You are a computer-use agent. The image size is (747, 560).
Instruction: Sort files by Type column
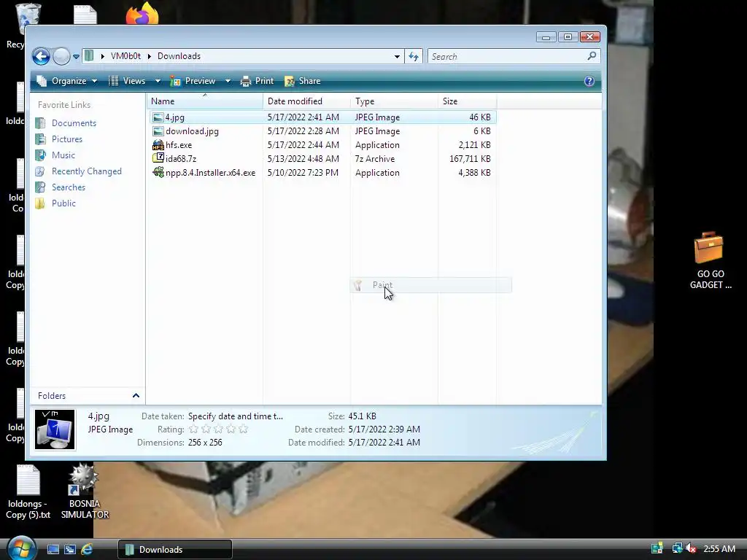click(394, 101)
